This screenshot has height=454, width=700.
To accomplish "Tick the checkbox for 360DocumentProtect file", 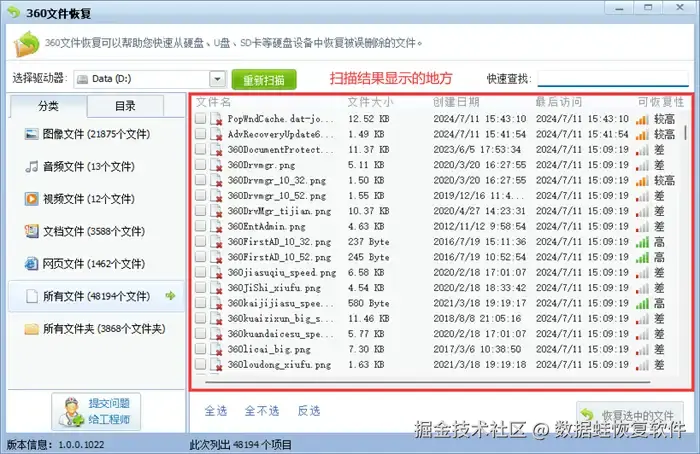I will [200, 149].
